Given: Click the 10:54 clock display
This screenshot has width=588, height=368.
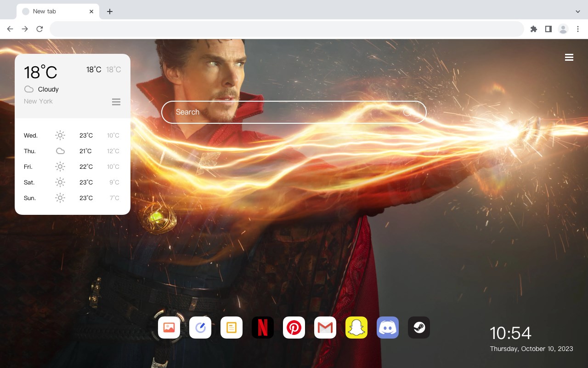Looking at the screenshot, I should point(510,333).
